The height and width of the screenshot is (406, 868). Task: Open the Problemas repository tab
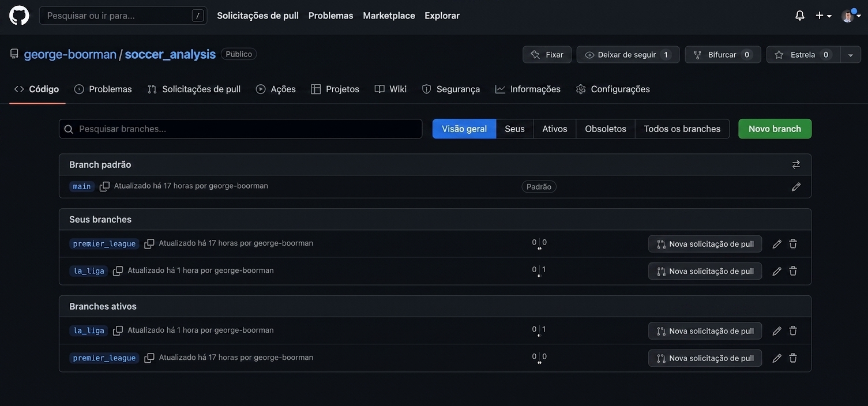pos(103,89)
